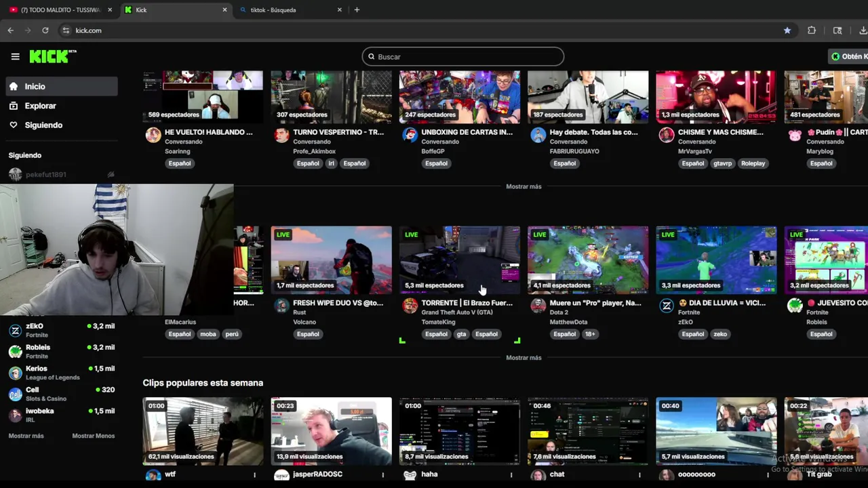This screenshot has width=868, height=488.
Task: Open options menu for the haha clip
Action: click(511, 475)
